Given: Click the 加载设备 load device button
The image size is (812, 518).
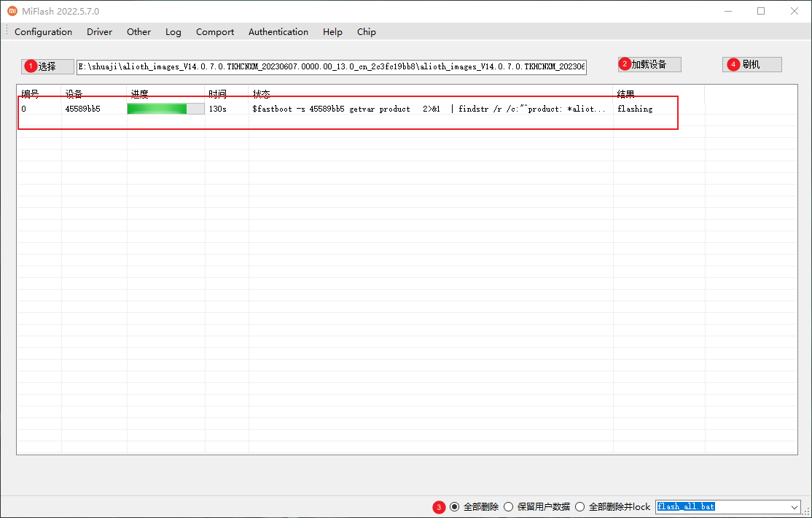Looking at the screenshot, I should pyautogui.click(x=649, y=64).
